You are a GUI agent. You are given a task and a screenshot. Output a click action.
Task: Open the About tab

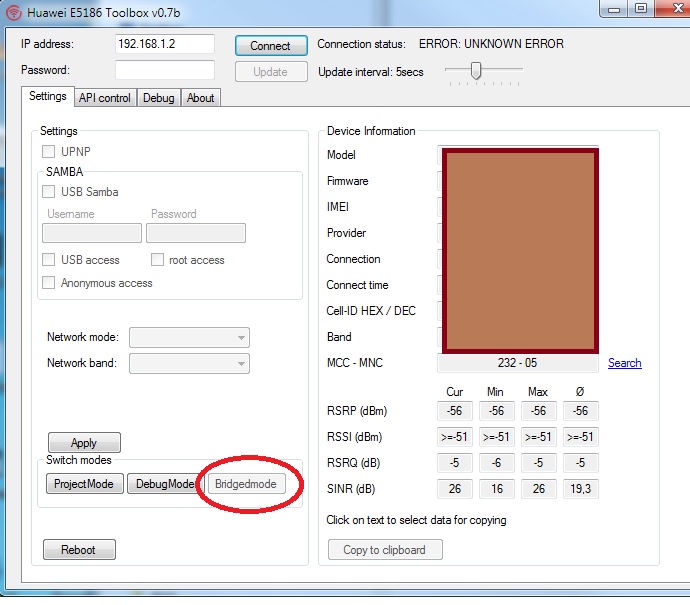[200, 98]
